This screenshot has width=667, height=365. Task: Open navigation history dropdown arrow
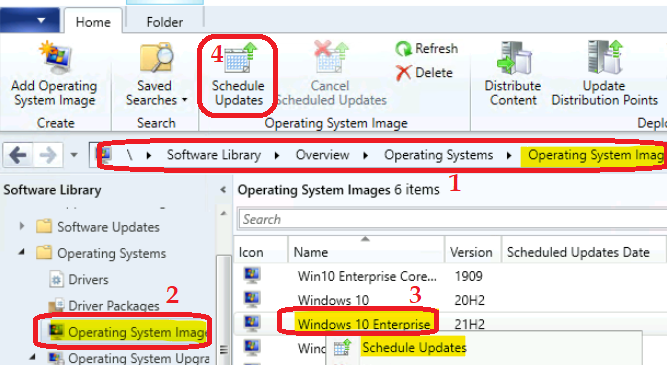click(74, 155)
